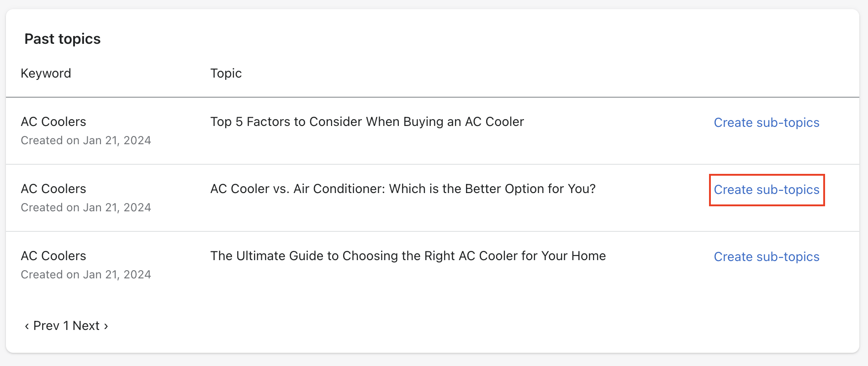Select the Top 5 Factors topic title

(x=367, y=122)
